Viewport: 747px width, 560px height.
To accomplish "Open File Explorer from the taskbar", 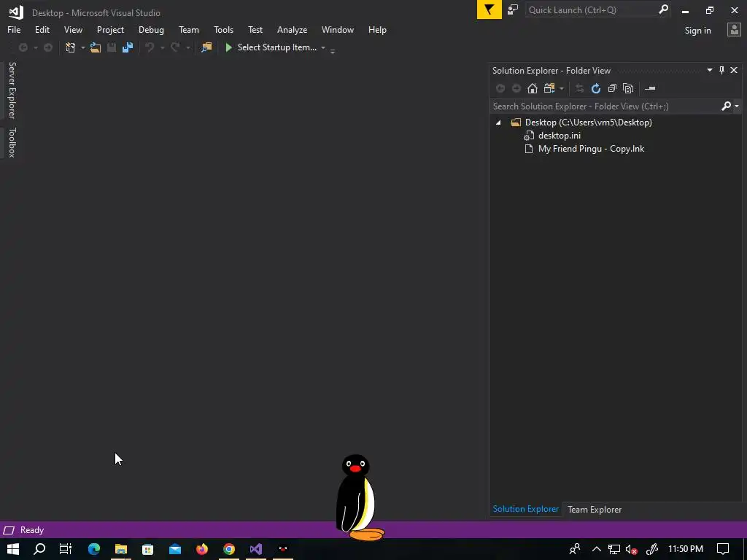I will (121, 549).
